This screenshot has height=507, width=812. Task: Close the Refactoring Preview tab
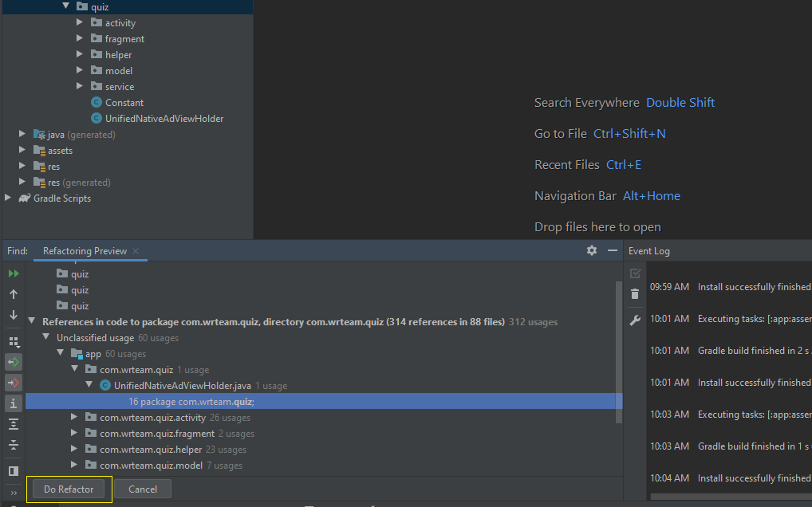136,251
